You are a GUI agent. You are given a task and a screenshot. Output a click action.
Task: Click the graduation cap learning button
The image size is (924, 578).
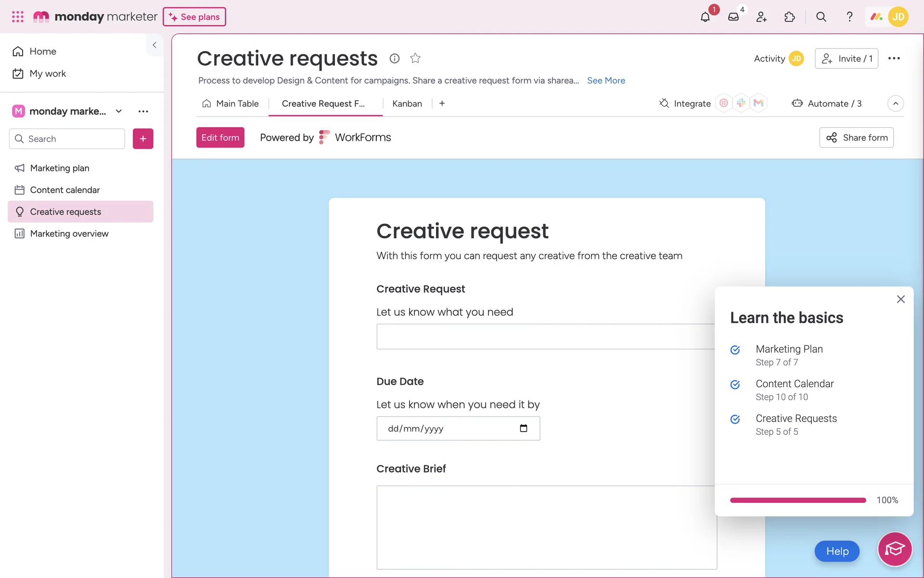[895, 549]
